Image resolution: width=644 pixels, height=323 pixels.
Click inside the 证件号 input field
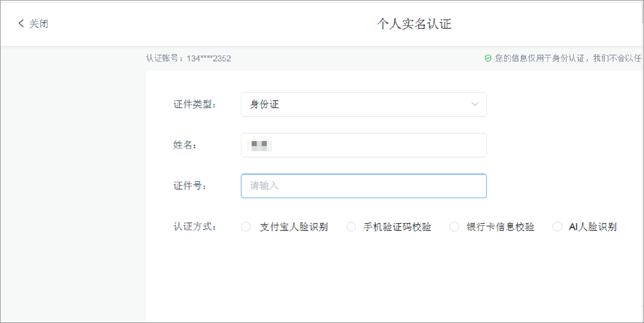[363, 186]
